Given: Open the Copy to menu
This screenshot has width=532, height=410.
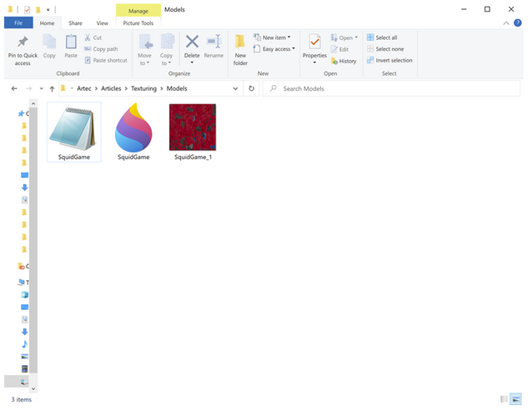Looking at the screenshot, I should click(x=166, y=50).
